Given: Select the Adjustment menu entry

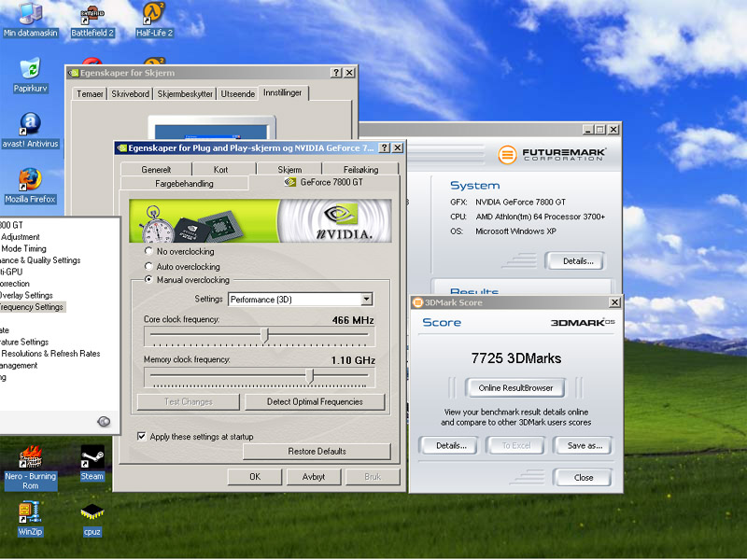Looking at the screenshot, I should click(20, 237).
